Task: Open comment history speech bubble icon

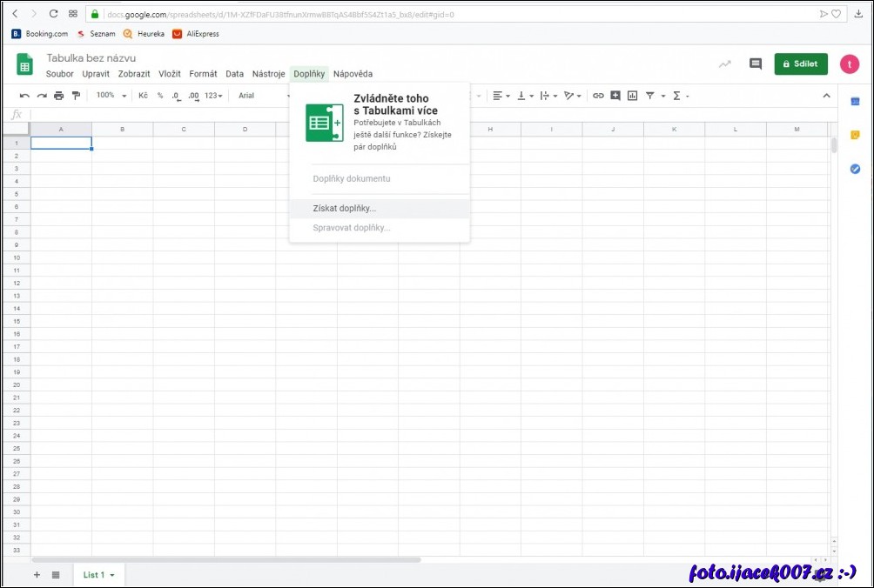Action: (x=755, y=64)
